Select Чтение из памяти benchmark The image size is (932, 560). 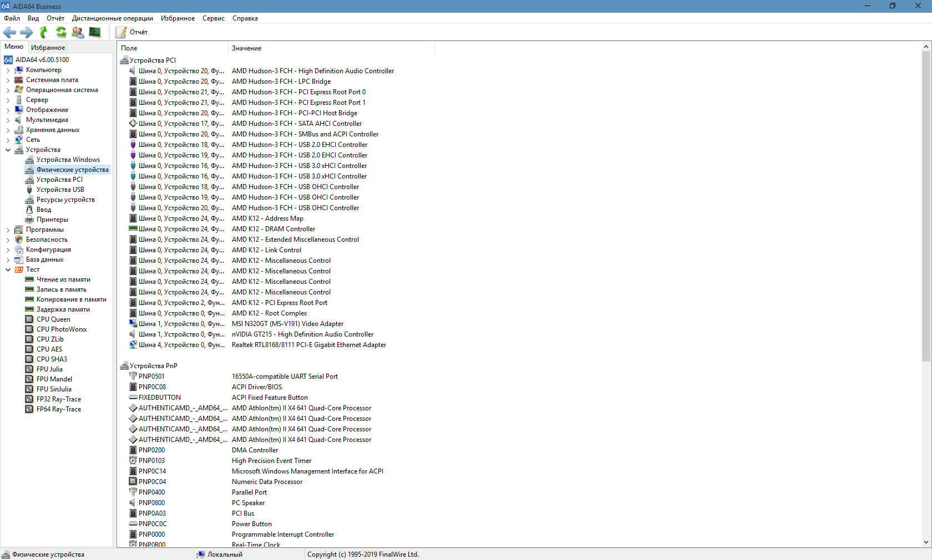coord(63,279)
